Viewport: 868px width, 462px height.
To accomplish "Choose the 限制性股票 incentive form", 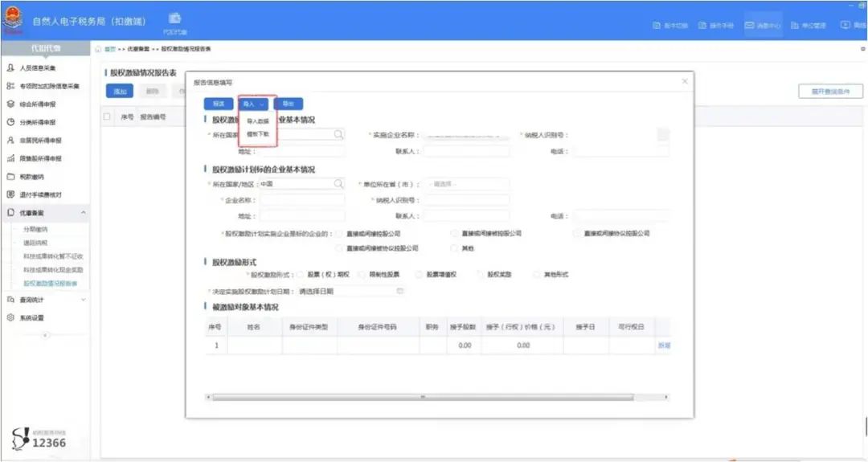I will tap(362, 275).
